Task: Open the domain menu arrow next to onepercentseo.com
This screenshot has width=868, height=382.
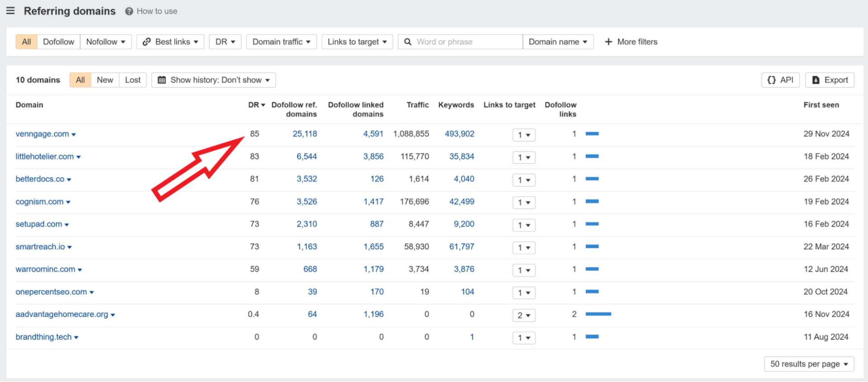Action: click(92, 293)
